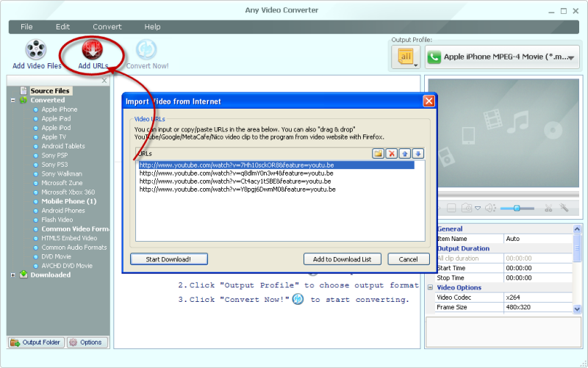Click the red X delete URL icon
Screen dimensions: 588x368
tap(392, 154)
